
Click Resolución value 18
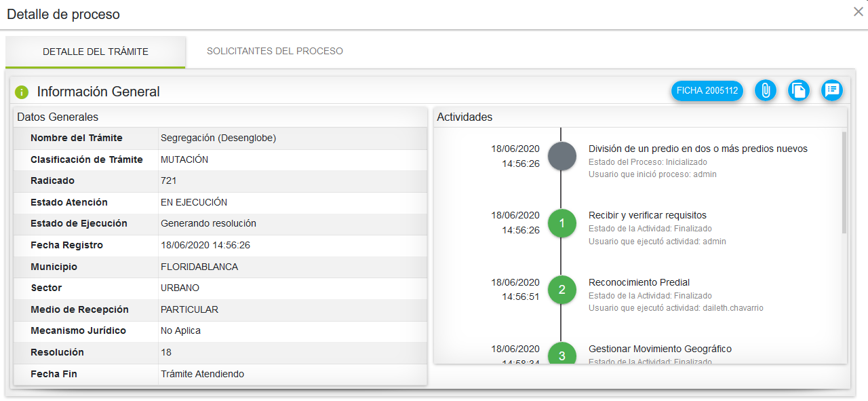(x=166, y=352)
